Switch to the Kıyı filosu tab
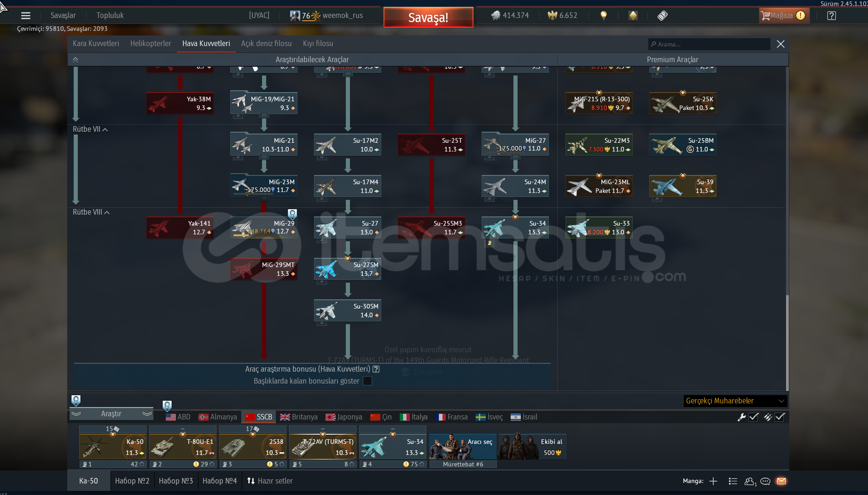 (318, 43)
